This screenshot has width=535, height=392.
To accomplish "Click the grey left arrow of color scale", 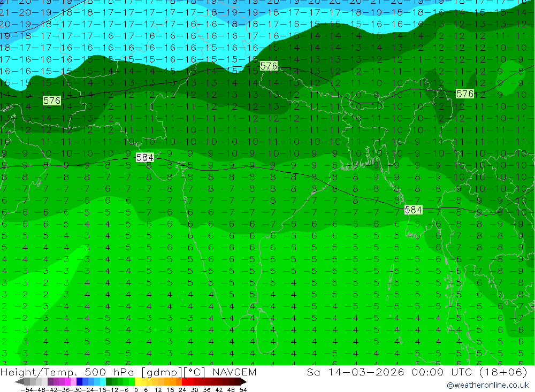I will coord(19,382).
